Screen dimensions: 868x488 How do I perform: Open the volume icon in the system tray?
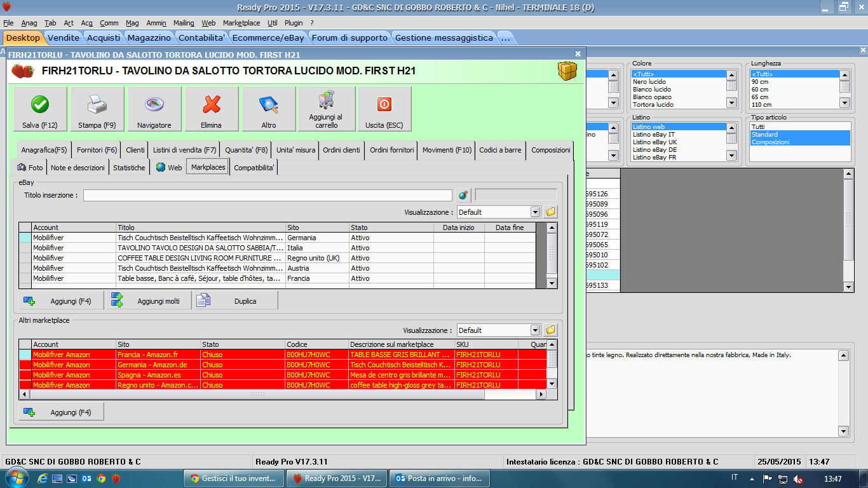click(x=797, y=478)
